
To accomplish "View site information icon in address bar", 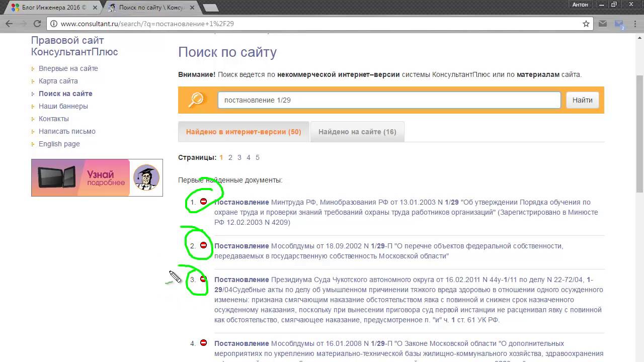I will (54, 24).
